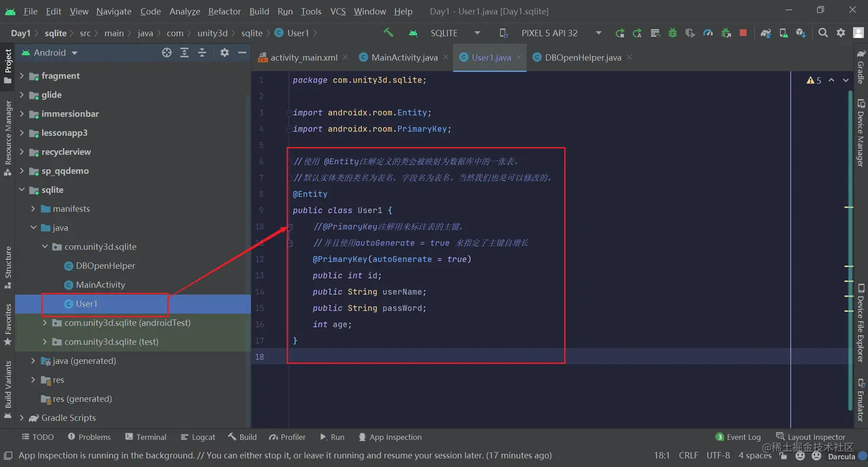The height and width of the screenshot is (467, 868).
Task: Expand Gradle Scripts node
Action: (22, 418)
